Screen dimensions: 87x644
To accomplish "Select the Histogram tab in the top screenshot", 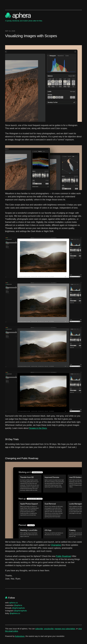I will point(53,56).
